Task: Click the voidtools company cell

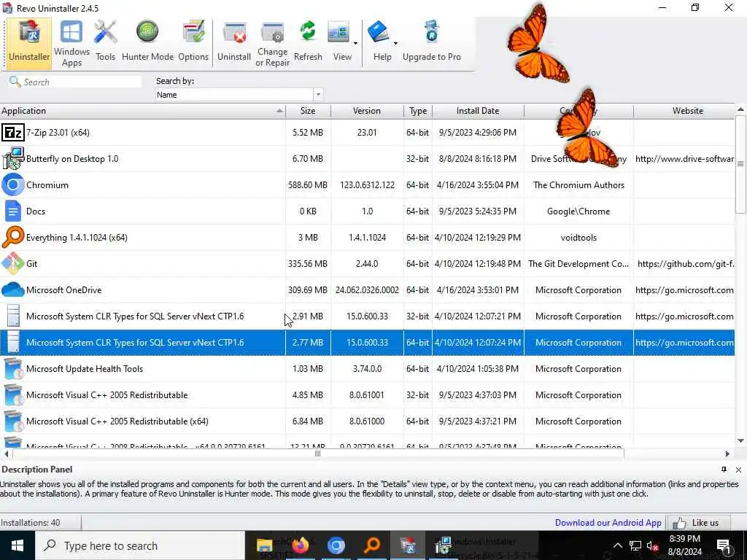Action: pos(578,237)
